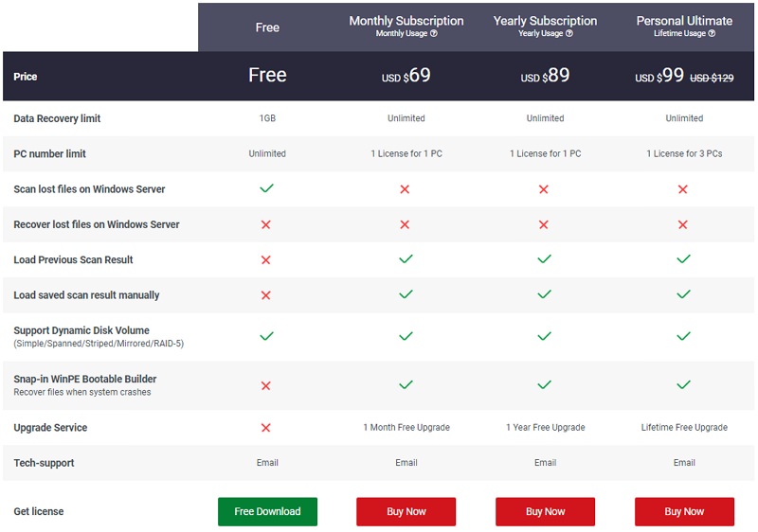Click the Yearly checkmark for Load saved scan result manually
The height and width of the screenshot is (532, 758).
click(x=544, y=294)
